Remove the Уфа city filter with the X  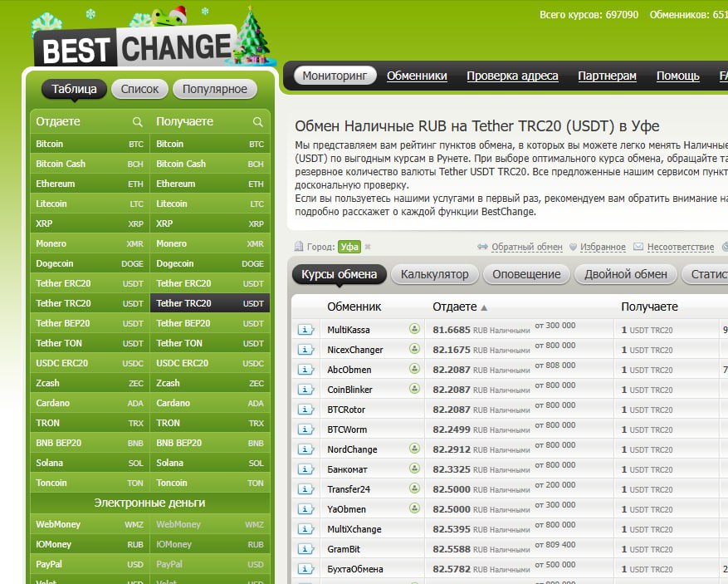[368, 247]
